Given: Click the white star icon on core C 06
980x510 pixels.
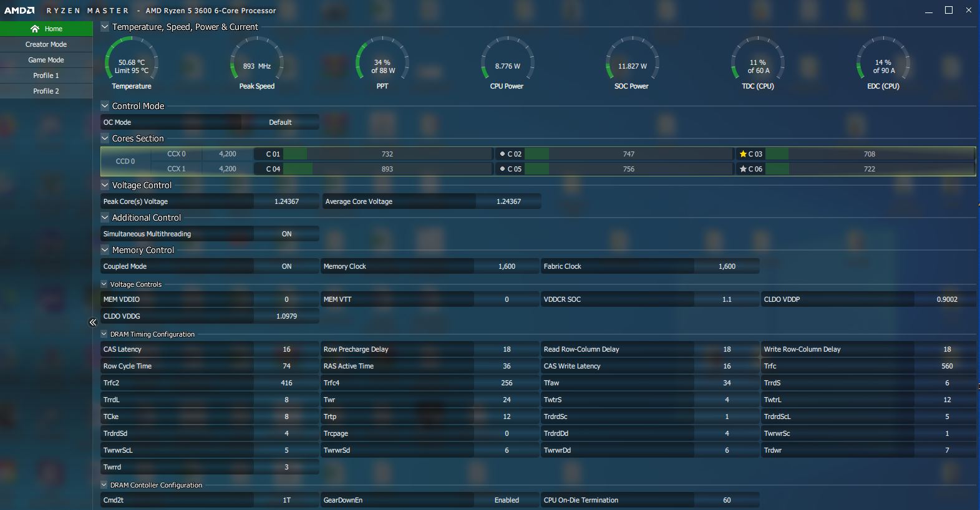Looking at the screenshot, I should pyautogui.click(x=743, y=169).
